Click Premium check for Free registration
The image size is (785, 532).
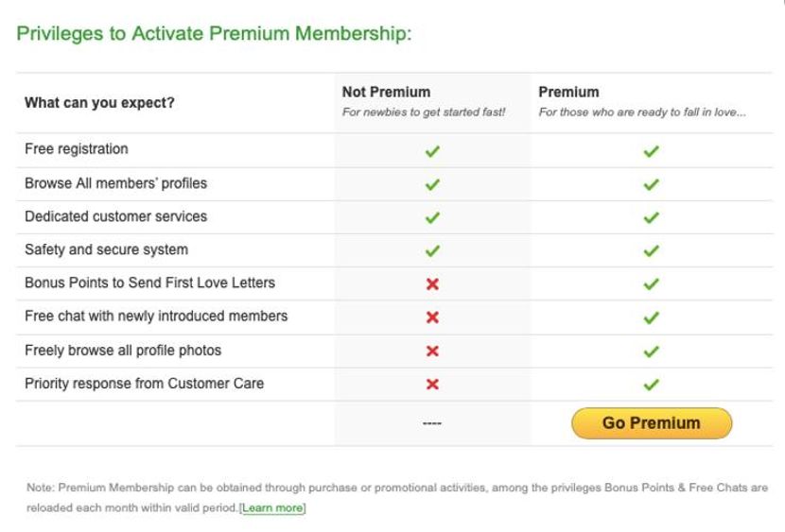pyautogui.click(x=652, y=151)
